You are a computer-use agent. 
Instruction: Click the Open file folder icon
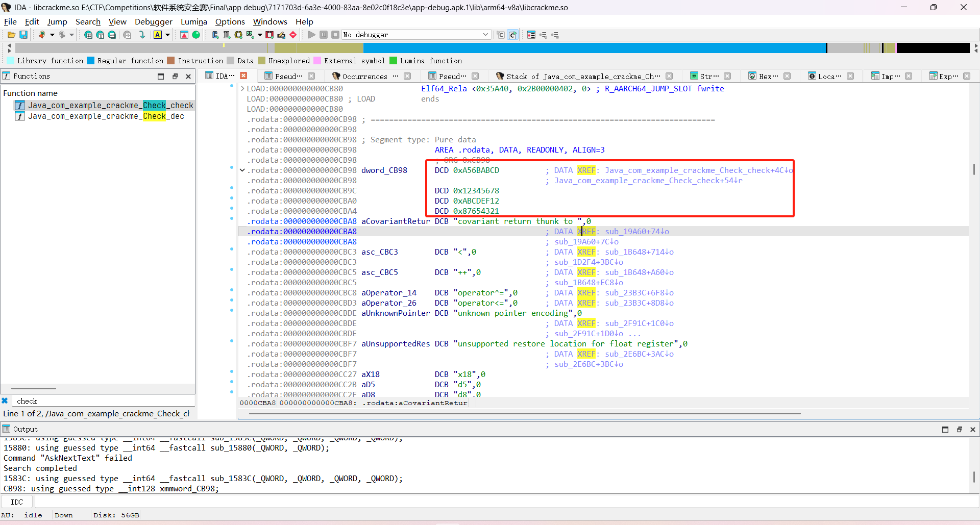pos(11,35)
